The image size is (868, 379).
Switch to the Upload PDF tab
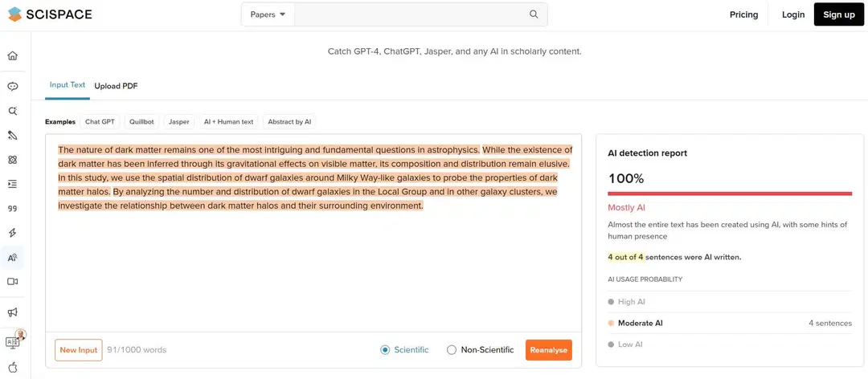click(116, 86)
